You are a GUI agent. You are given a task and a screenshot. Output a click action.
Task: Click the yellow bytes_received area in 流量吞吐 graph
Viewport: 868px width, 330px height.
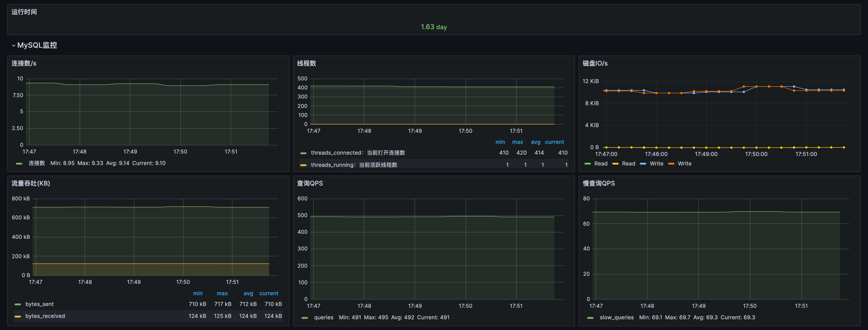151,270
